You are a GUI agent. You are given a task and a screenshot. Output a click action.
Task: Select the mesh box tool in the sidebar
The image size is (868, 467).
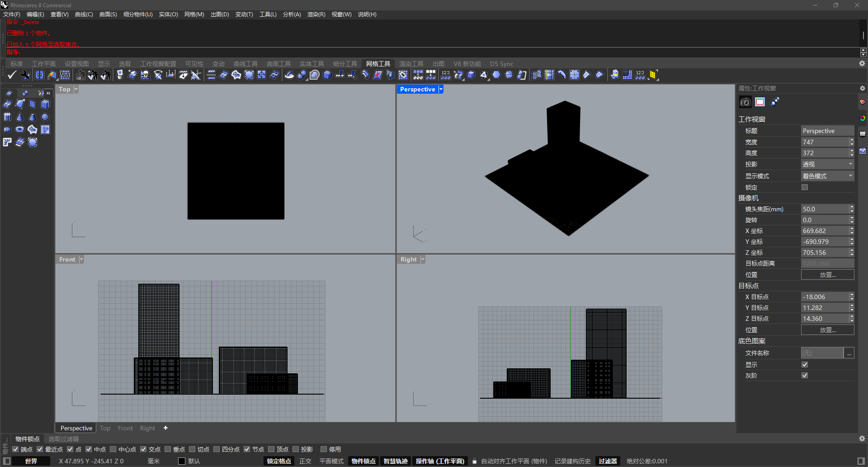[45, 104]
